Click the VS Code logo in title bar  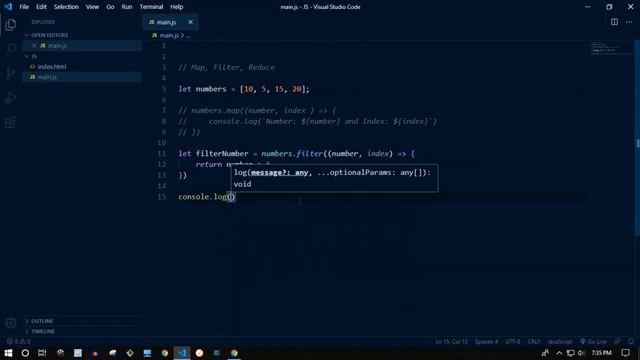point(8,7)
